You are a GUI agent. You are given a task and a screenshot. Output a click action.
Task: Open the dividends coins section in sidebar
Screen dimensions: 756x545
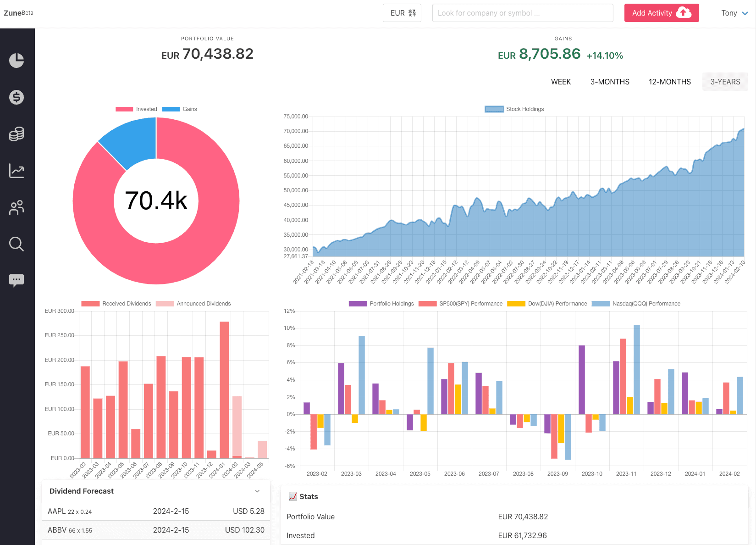tap(17, 134)
